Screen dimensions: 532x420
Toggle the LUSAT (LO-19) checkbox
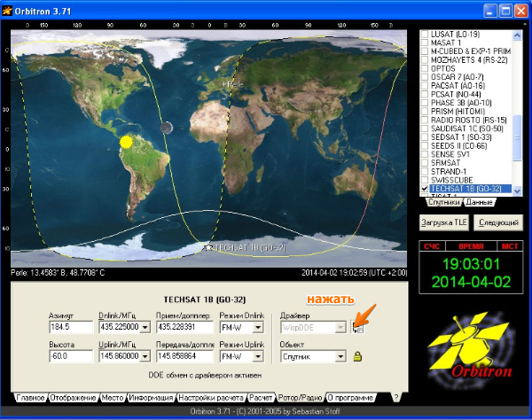click(425, 34)
